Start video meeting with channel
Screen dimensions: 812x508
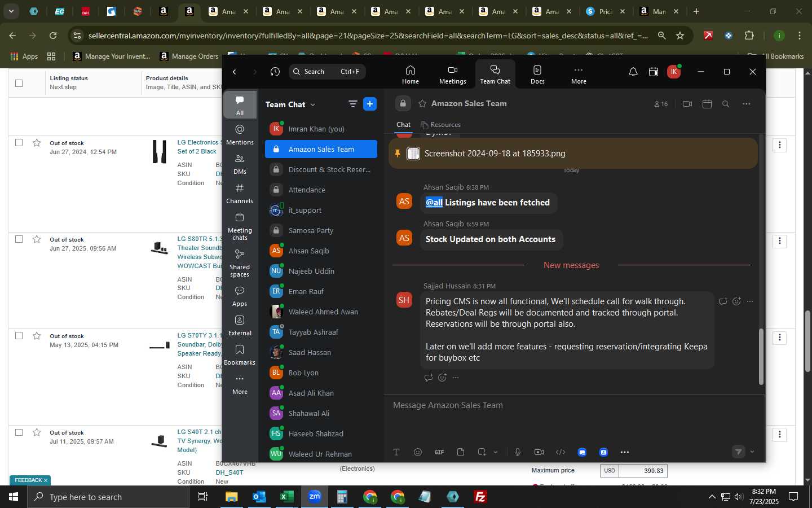click(x=687, y=104)
